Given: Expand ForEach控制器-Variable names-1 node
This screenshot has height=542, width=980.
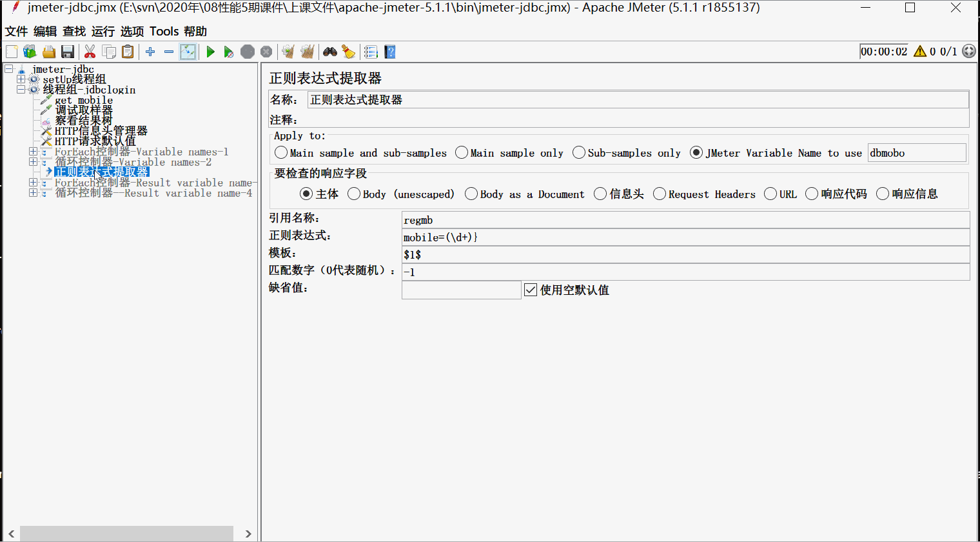Looking at the screenshot, I should point(33,152).
